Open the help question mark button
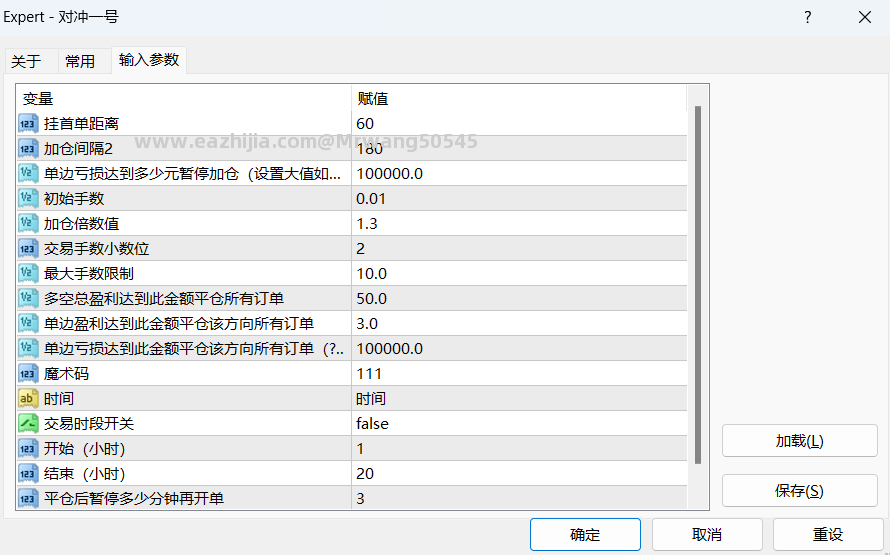Viewport: 890px width, 555px height. pos(808,17)
